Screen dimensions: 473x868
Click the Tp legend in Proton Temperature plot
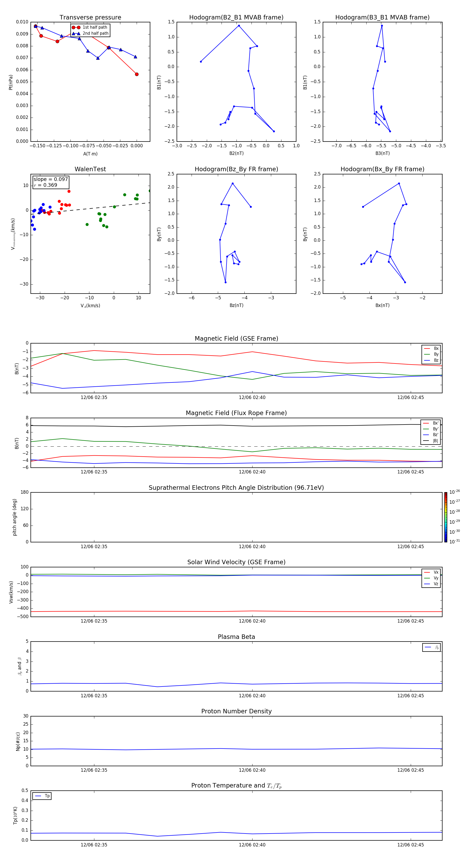pyautogui.click(x=42, y=796)
